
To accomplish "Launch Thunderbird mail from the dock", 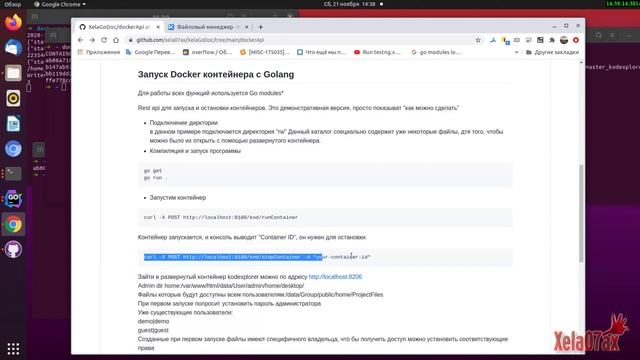I will click(13, 48).
